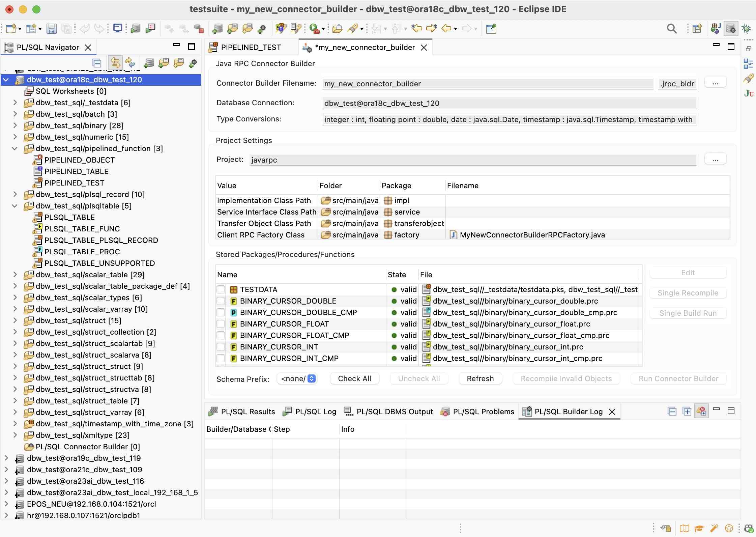Switch to the PL/SQL DBMS Output tab
The width and height of the screenshot is (756, 537).
coord(395,412)
